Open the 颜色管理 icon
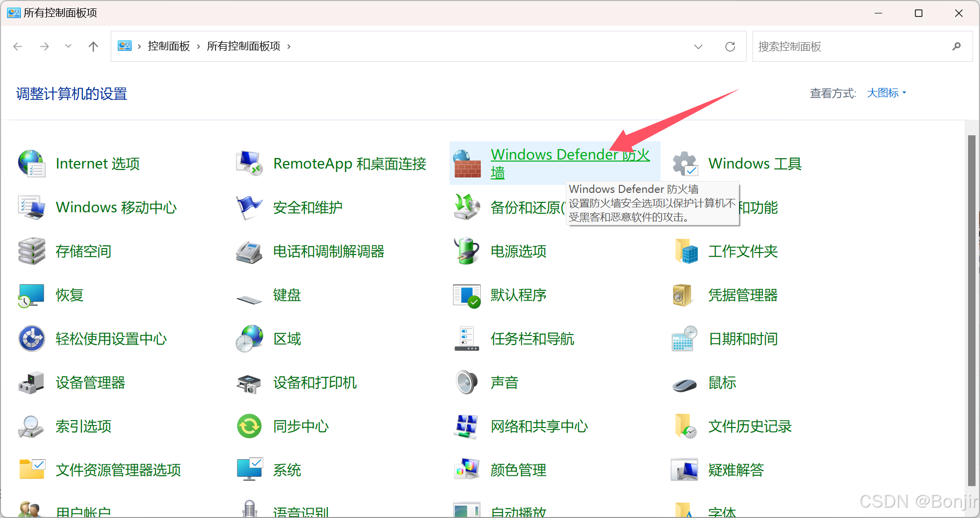 pos(467,470)
